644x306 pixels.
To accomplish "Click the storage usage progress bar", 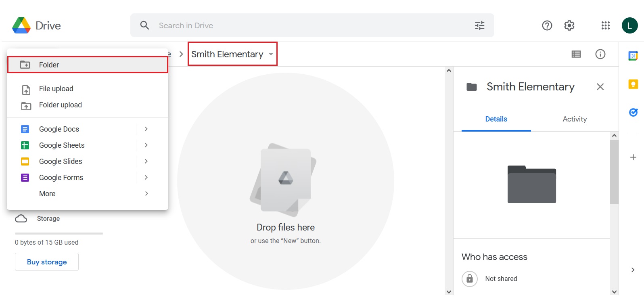I will pos(59,233).
